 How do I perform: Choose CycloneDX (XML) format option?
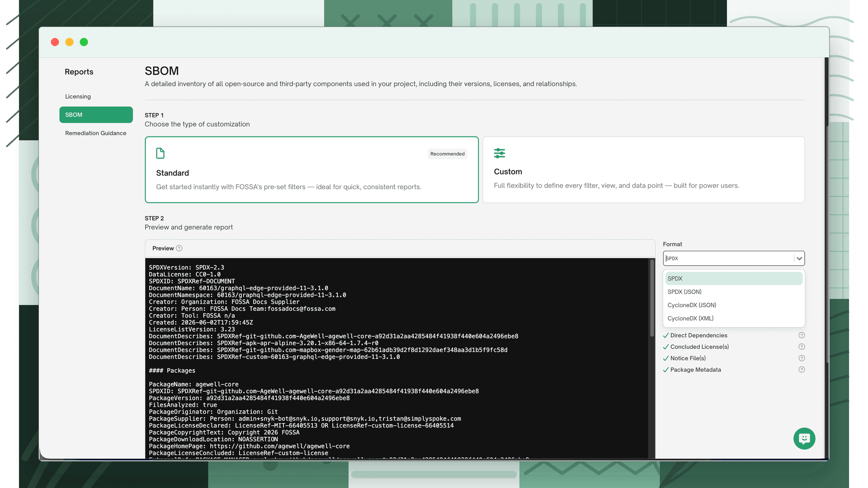click(x=733, y=319)
